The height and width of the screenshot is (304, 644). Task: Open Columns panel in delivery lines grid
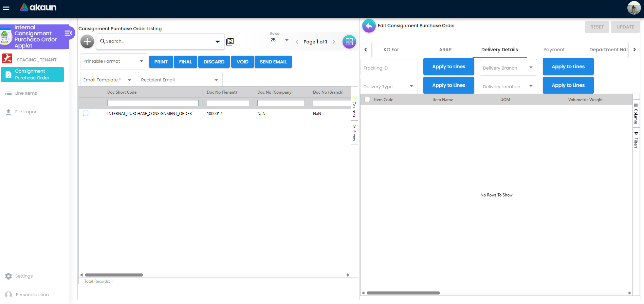point(636,114)
